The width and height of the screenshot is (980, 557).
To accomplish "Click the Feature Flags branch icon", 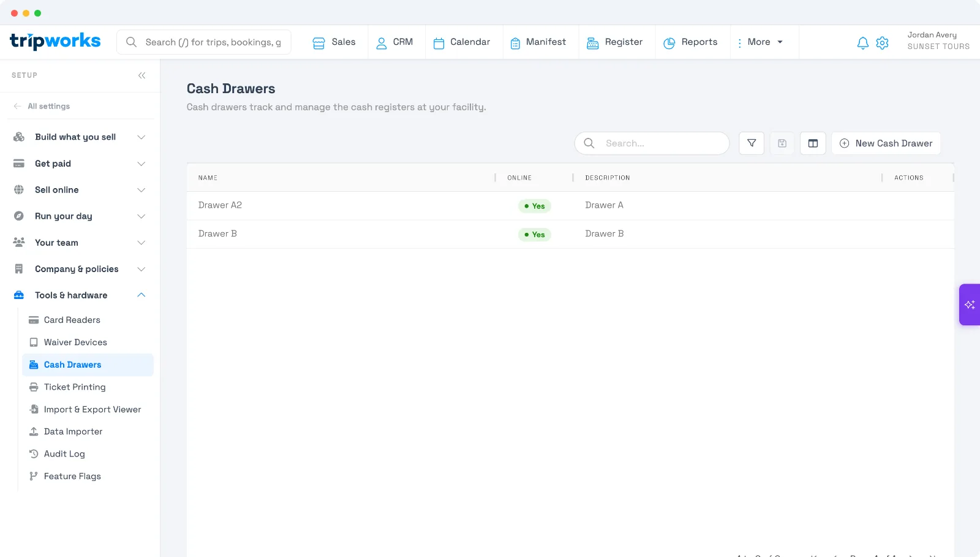I will pos(34,476).
